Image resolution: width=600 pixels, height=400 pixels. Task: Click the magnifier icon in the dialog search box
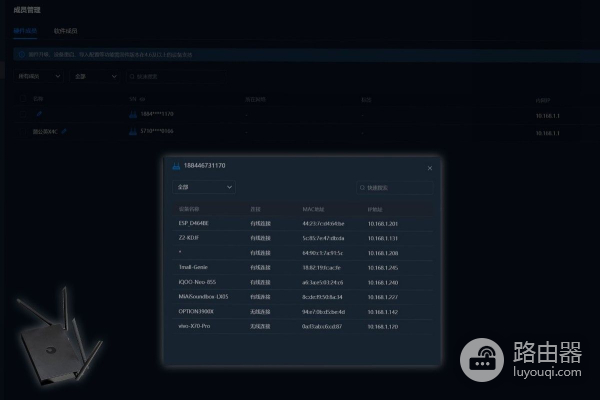click(x=362, y=187)
